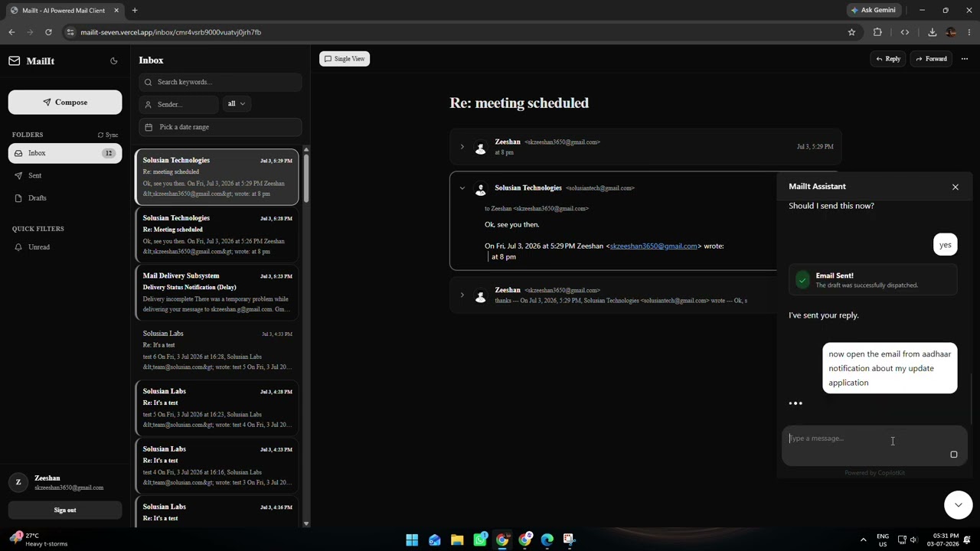Bookmark this page with star icon

pos(851,32)
